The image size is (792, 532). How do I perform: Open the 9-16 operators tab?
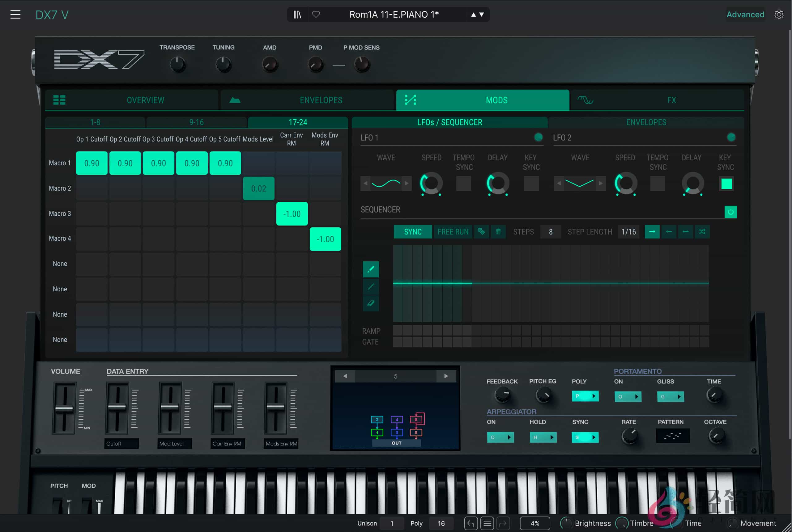click(x=196, y=122)
